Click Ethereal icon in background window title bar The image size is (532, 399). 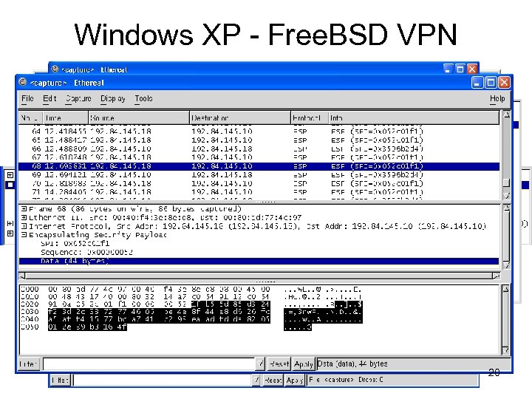pyautogui.click(x=55, y=69)
